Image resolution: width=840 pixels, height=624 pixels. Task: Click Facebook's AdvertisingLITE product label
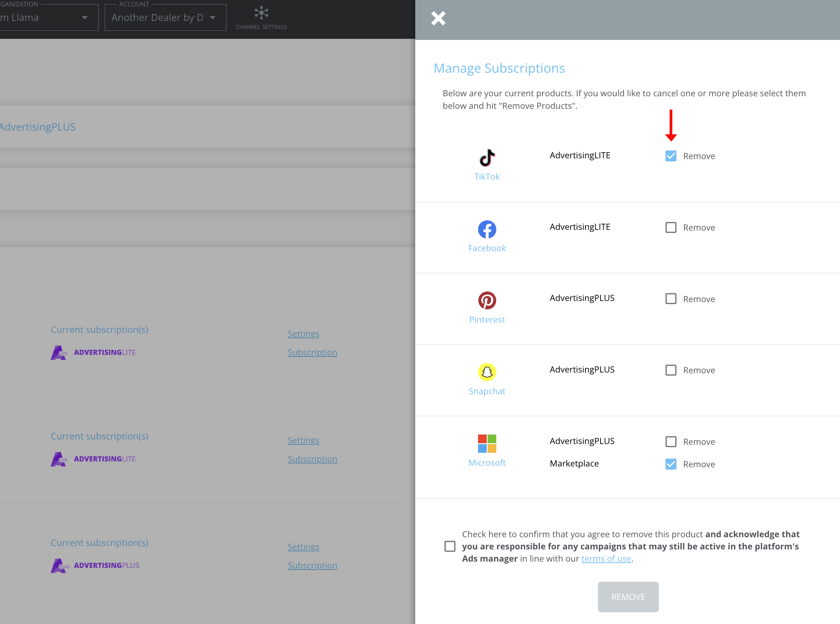click(580, 227)
